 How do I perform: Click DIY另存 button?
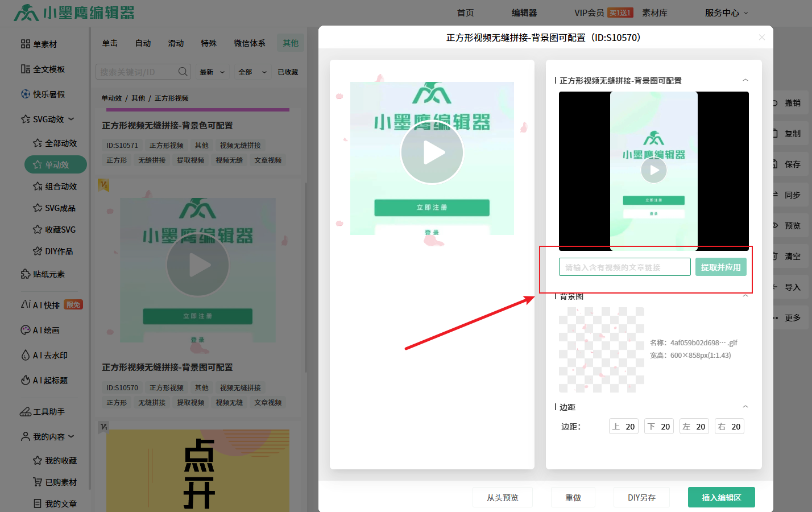click(x=641, y=497)
